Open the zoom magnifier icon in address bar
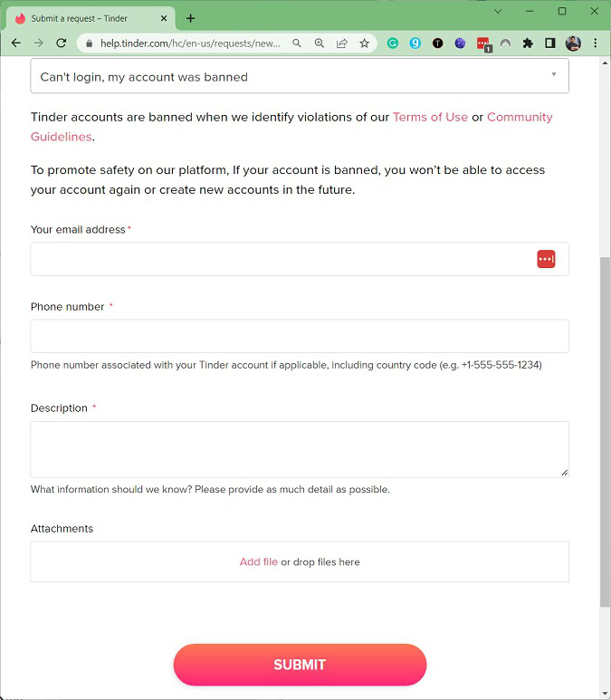This screenshot has width=611, height=700. pyautogui.click(x=320, y=43)
